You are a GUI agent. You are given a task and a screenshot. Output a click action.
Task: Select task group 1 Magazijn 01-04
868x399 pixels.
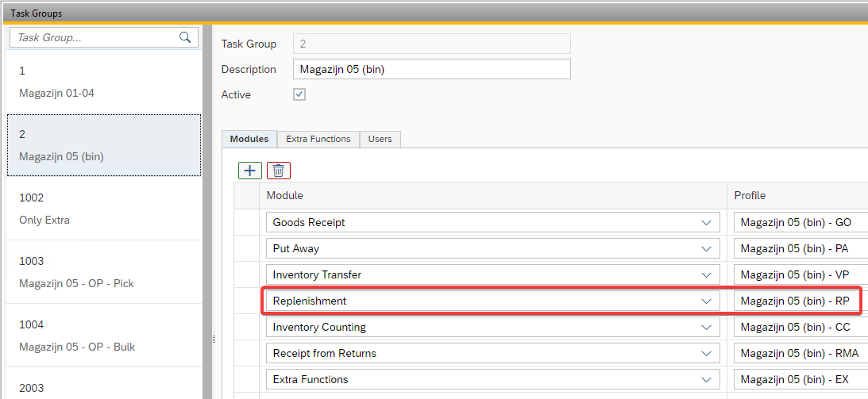click(103, 82)
